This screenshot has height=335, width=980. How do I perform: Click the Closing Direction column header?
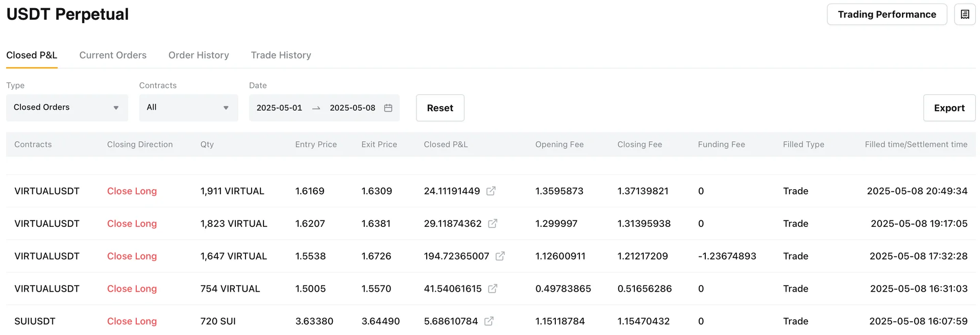(x=140, y=144)
